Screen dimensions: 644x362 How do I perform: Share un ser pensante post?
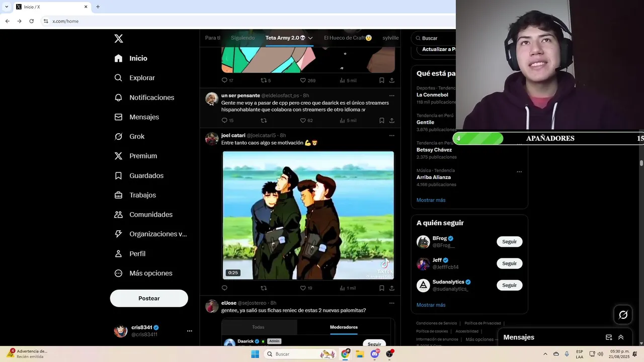point(392,120)
